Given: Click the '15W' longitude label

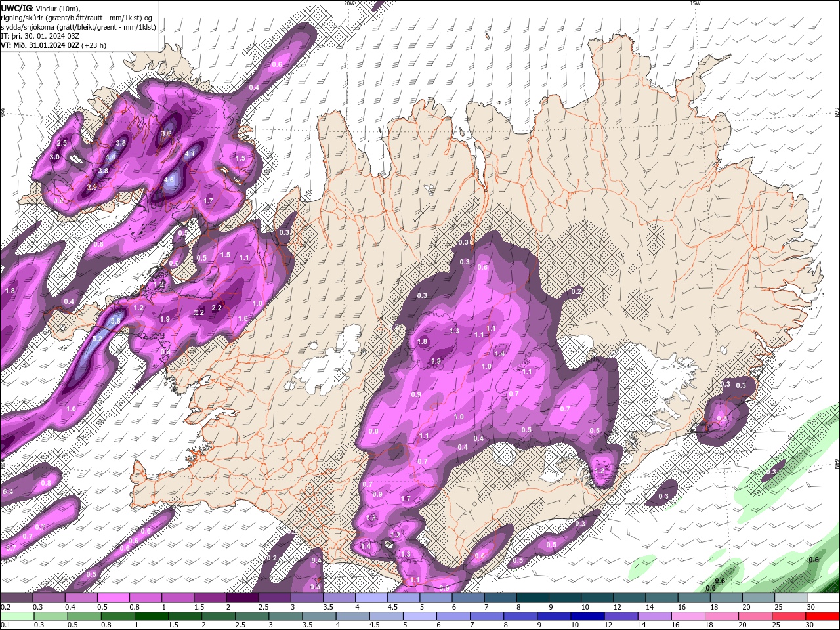Looking at the screenshot, I should 695,3.
